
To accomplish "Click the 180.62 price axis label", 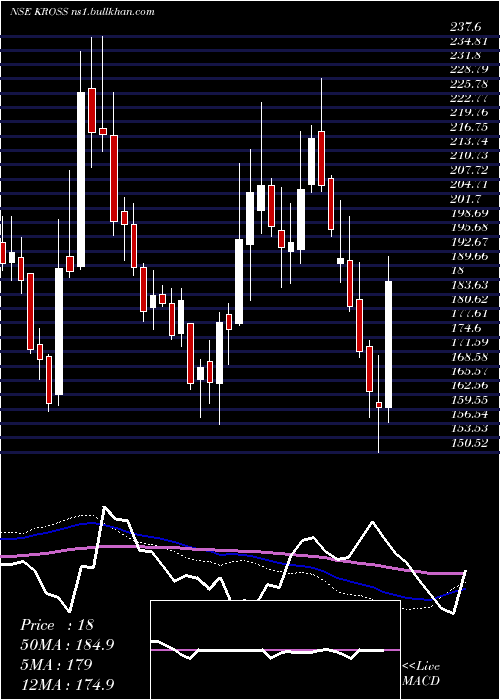I will coord(469,299).
